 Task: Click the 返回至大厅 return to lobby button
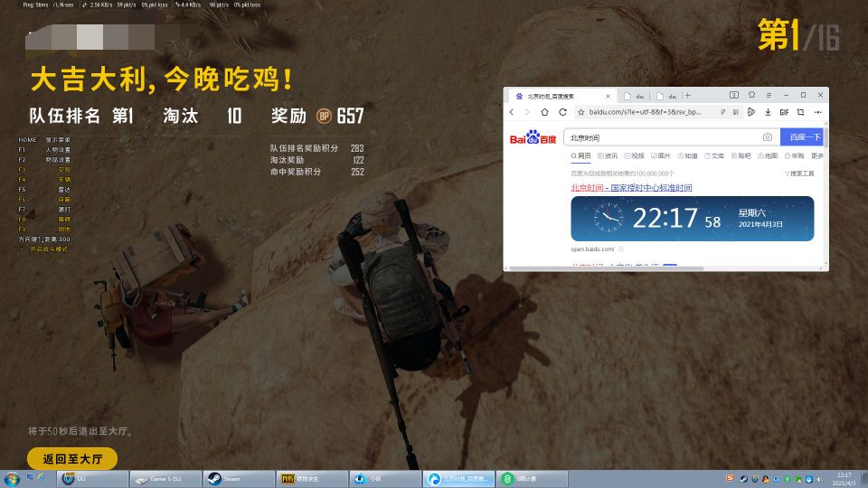[x=72, y=459]
